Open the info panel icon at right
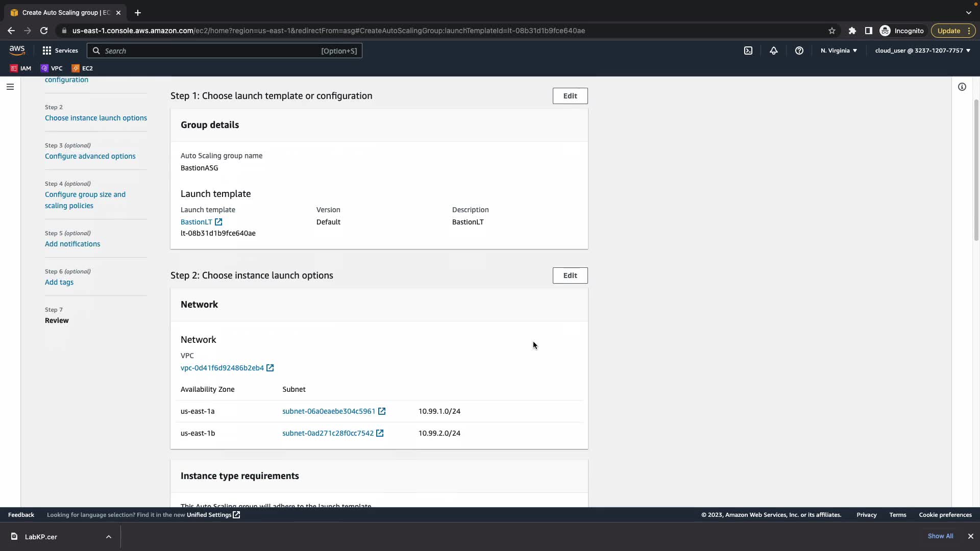Screen dimensions: 980x551 click(x=962, y=87)
